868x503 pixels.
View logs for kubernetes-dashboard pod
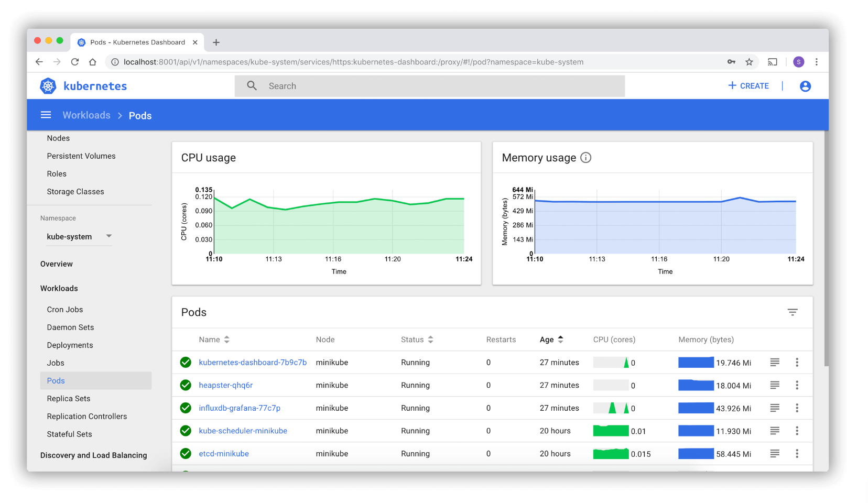coord(775,363)
